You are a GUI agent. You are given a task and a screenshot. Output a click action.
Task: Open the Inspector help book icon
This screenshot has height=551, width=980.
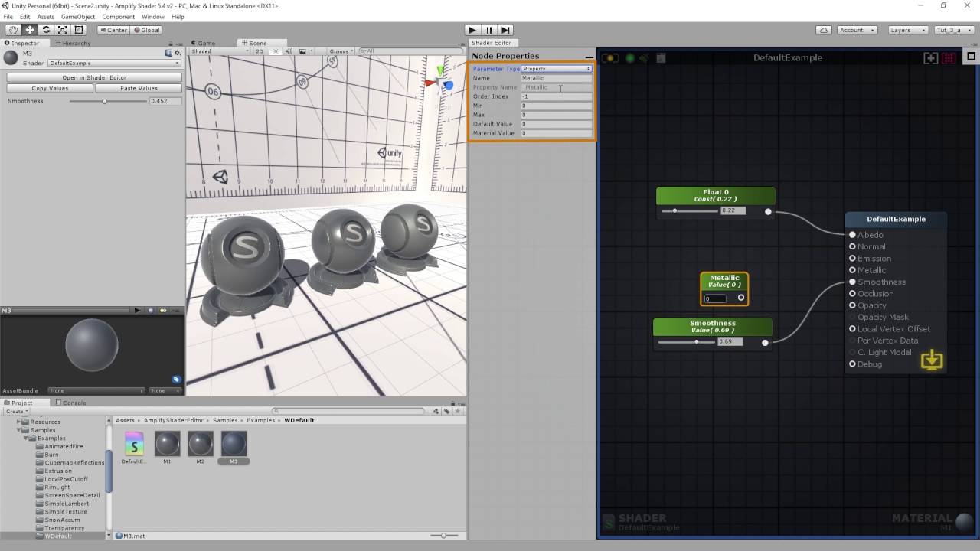pos(168,54)
